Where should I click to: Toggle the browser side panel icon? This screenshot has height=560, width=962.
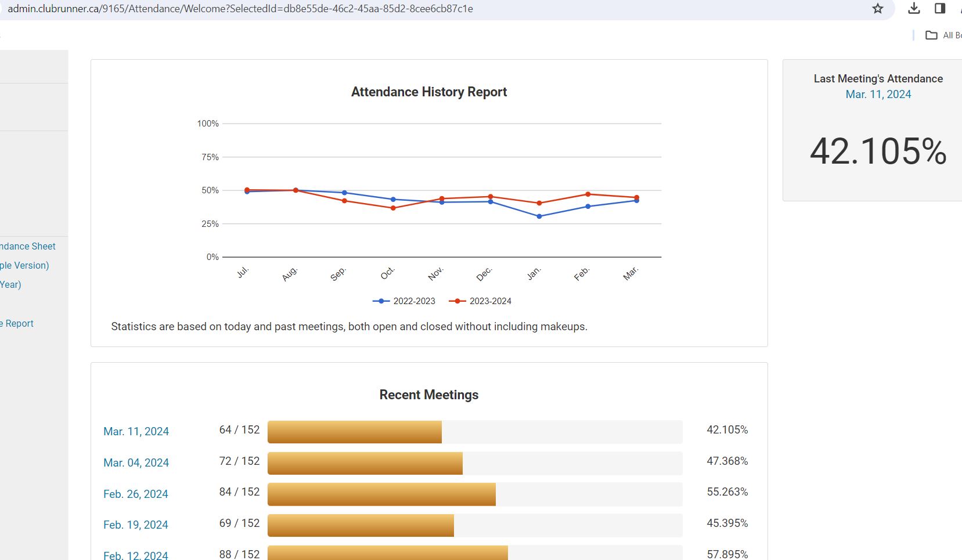tap(940, 9)
